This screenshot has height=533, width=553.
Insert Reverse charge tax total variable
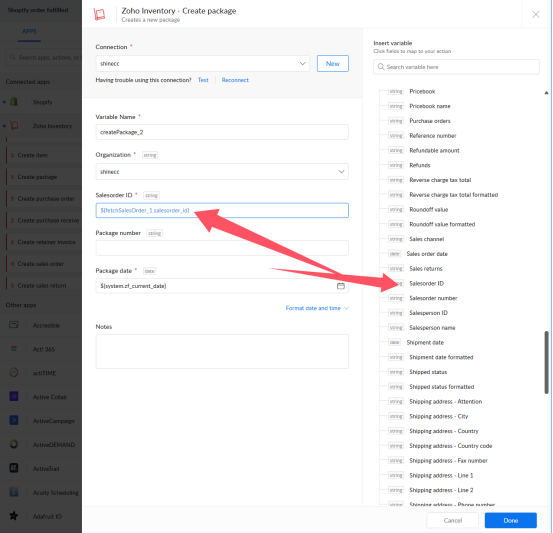(440, 180)
